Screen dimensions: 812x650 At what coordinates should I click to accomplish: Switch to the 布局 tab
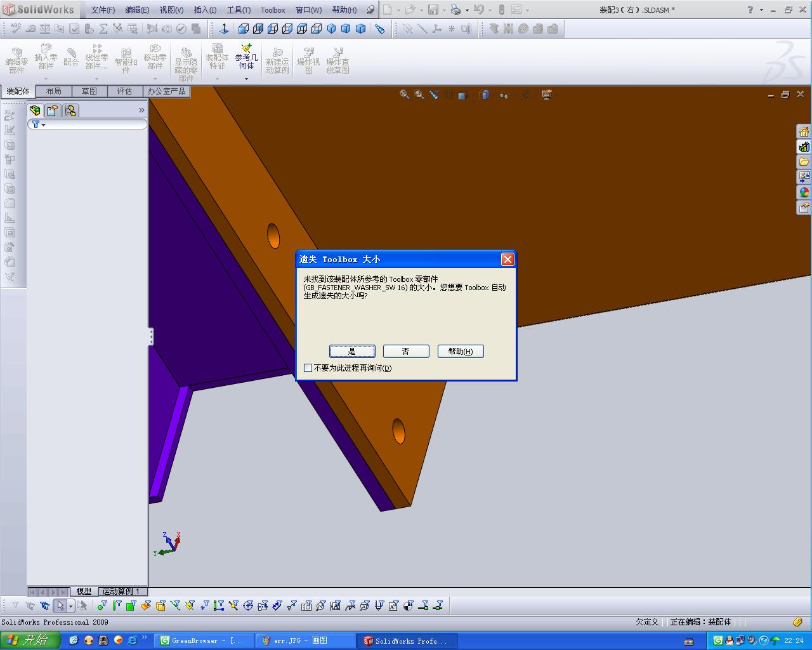click(x=54, y=91)
